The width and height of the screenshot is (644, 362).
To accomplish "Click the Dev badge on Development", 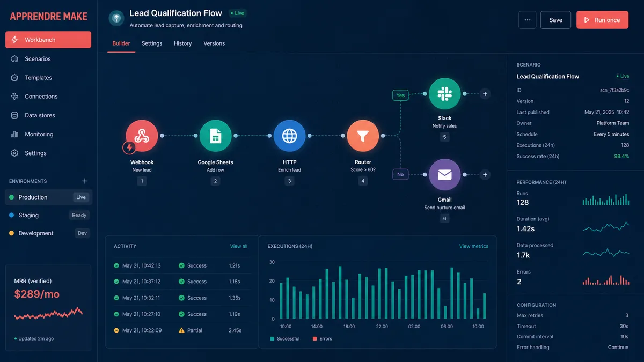I will pyautogui.click(x=82, y=233).
